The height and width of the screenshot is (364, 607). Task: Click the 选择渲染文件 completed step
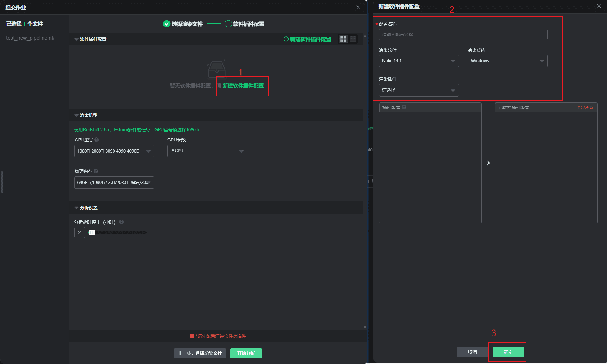click(x=183, y=24)
